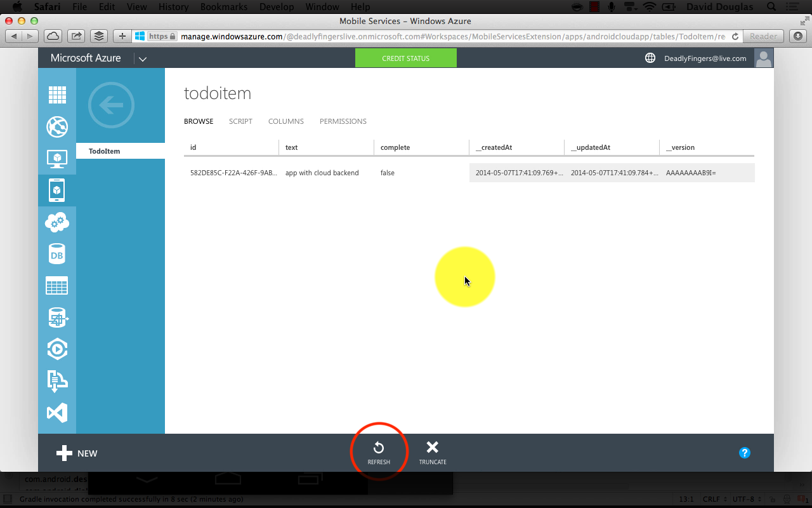
Task: Open Safari share button
Action: coord(76,36)
